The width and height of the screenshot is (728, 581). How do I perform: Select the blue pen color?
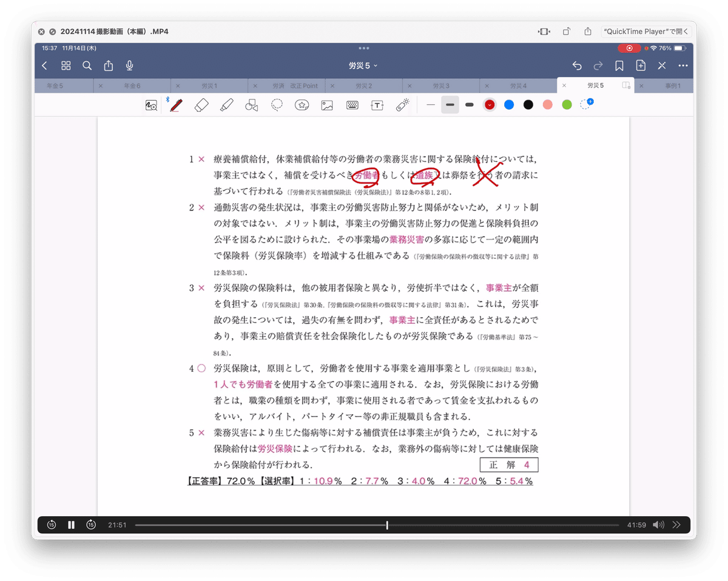point(509,105)
